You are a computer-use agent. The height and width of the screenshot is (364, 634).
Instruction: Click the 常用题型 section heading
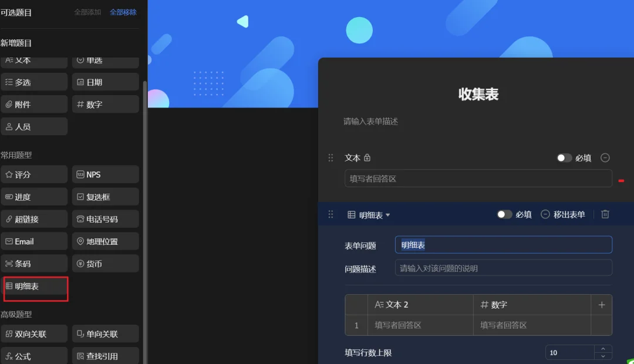coord(16,155)
